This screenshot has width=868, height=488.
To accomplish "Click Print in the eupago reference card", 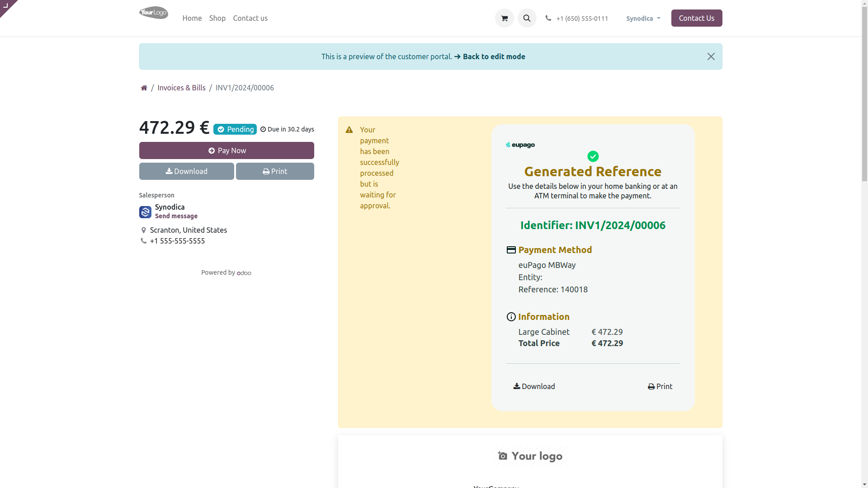I will 660,386.
